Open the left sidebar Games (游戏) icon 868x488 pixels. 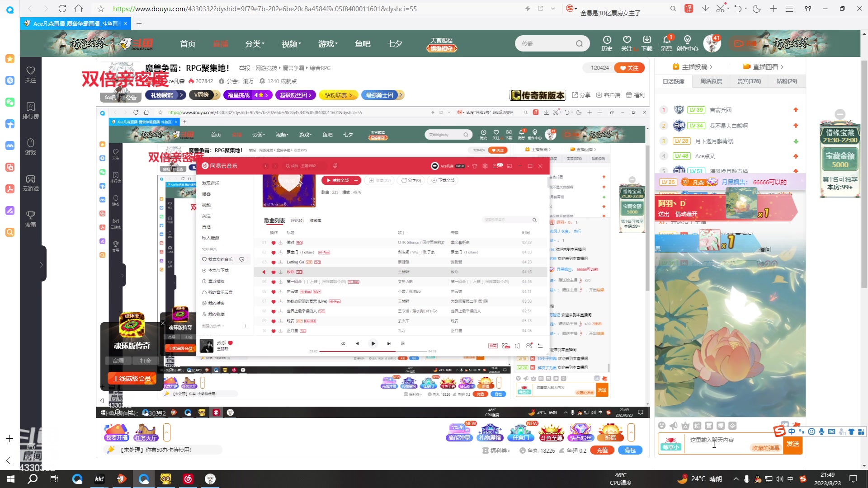pos(31,147)
